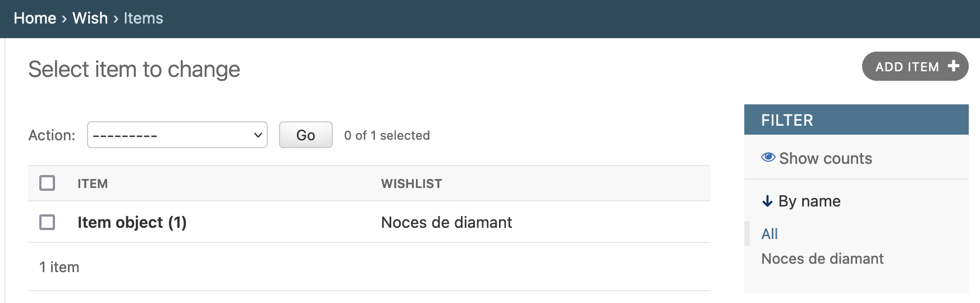
Task: Run the selected action with Go
Action: (x=306, y=135)
